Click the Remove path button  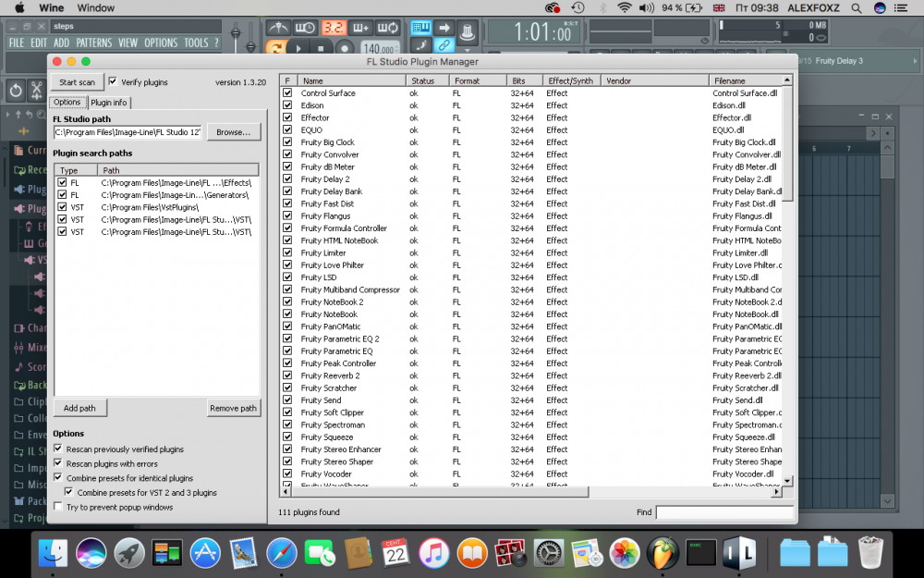tap(234, 408)
